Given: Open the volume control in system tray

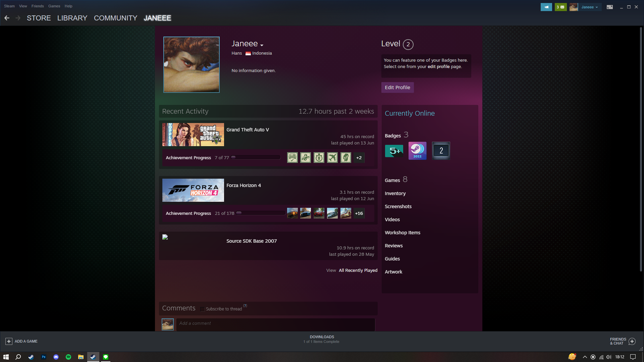Looking at the screenshot, I should point(609,357).
